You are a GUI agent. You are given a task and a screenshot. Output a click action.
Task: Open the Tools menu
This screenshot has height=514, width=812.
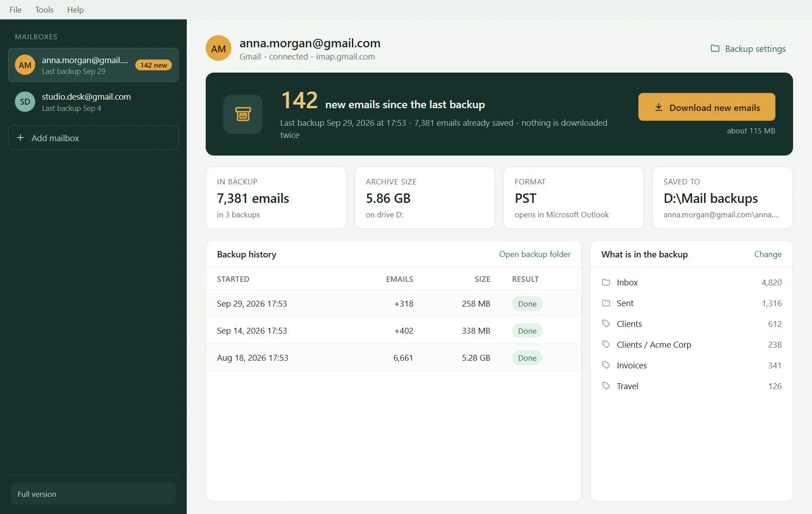[x=44, y=9]
